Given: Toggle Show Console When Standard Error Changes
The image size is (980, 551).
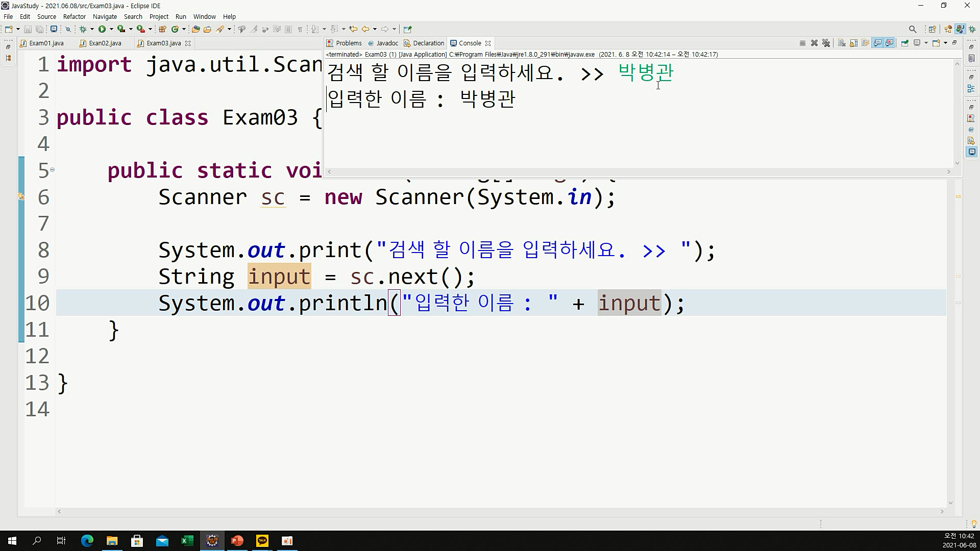Looking at the screenshot, I should pos(890,43).
